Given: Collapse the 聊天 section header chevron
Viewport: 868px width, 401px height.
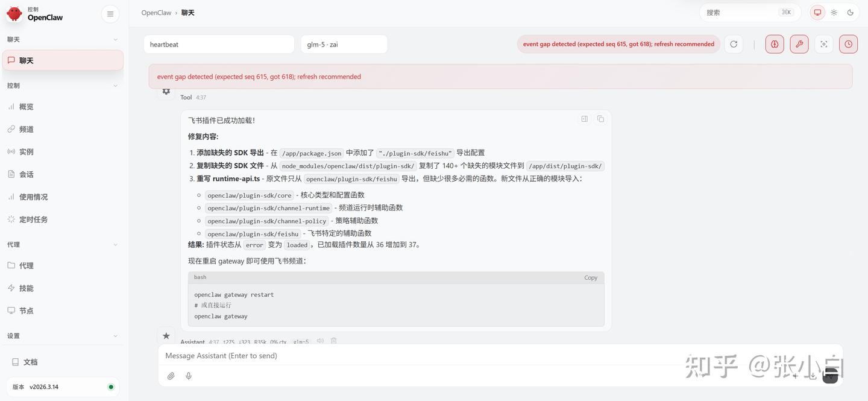Looking at the screenshot, I should click(x=115, y=40).
